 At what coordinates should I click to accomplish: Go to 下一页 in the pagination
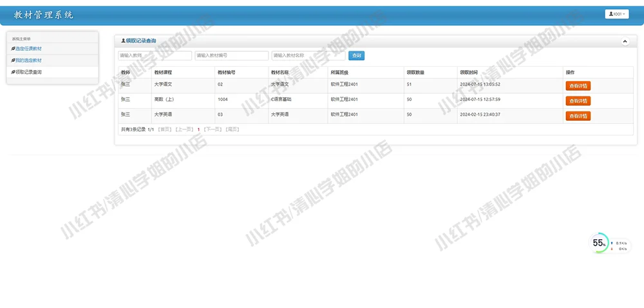[x=213, y=129]
